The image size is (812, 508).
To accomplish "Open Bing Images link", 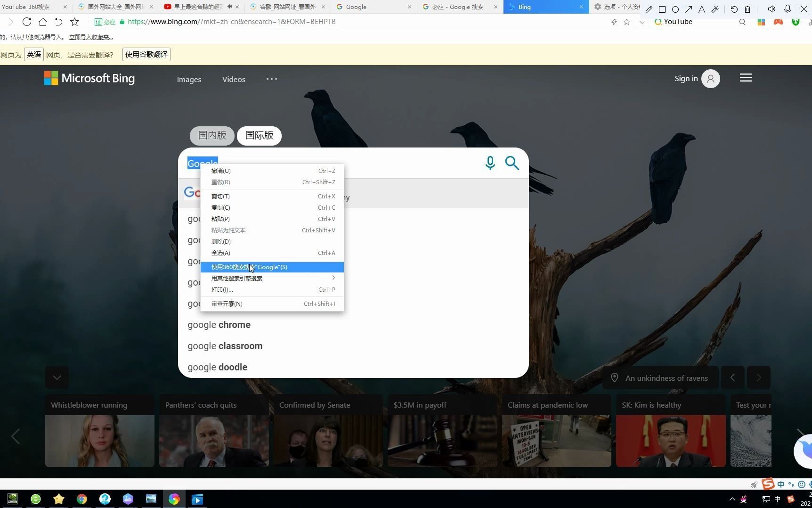I will pyautogui.click(x=189, y=79).
